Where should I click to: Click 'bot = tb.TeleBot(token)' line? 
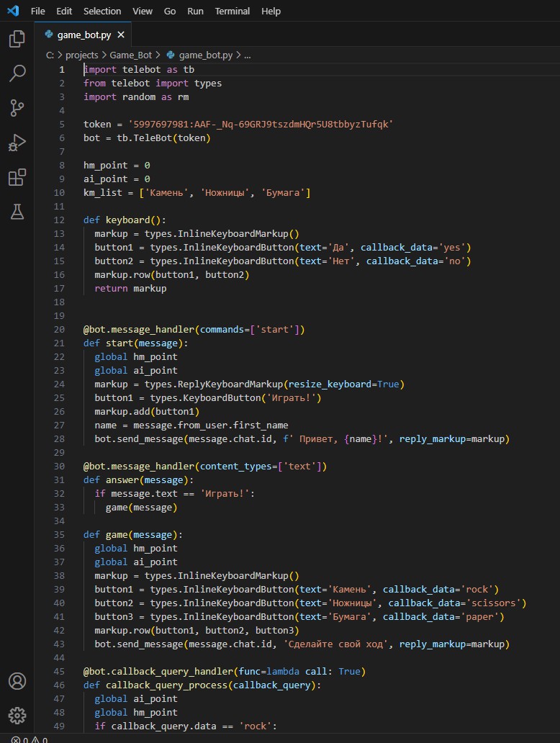(147, 138)
